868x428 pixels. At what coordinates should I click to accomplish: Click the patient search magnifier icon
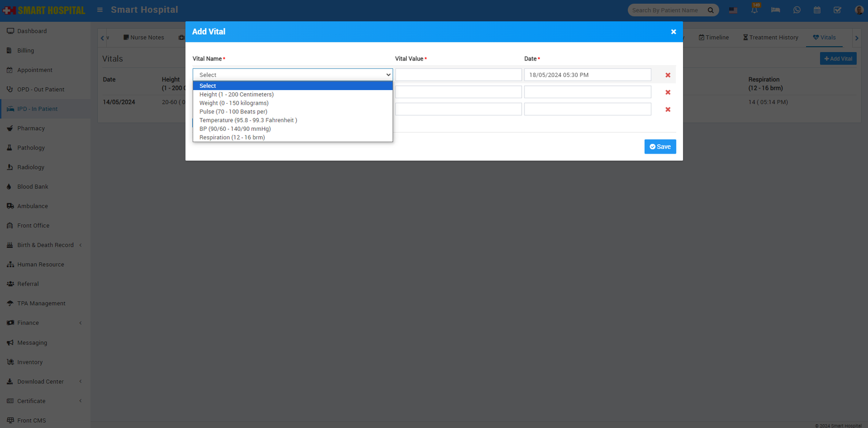click(x=711, y=10)
